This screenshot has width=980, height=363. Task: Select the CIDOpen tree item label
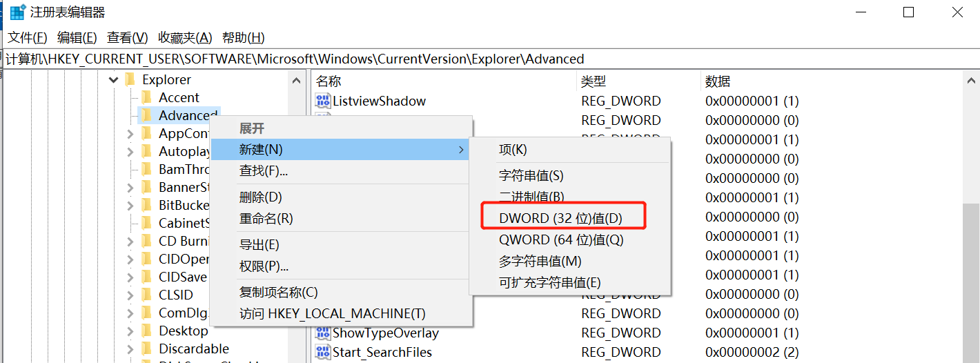(184, 259)
